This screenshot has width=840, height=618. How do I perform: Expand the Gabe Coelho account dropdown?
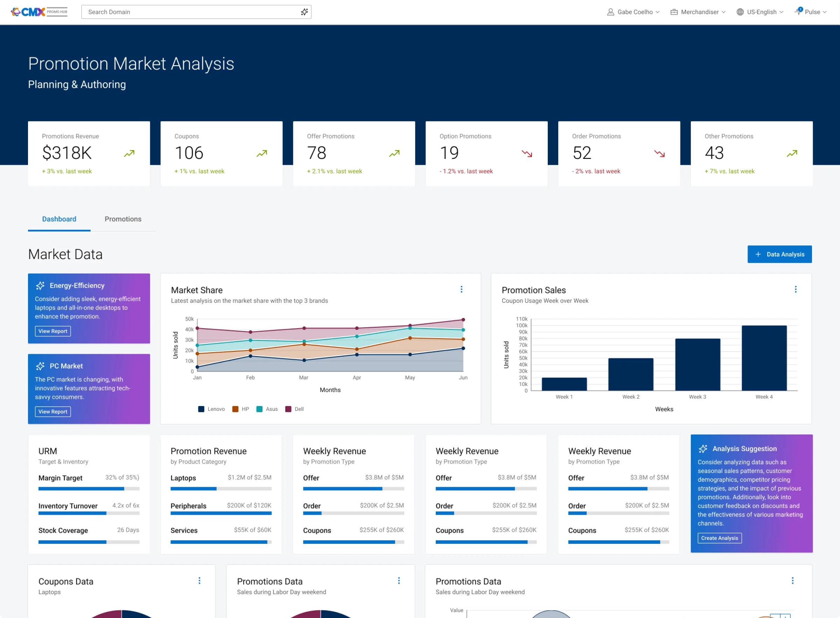coord(633,12)
